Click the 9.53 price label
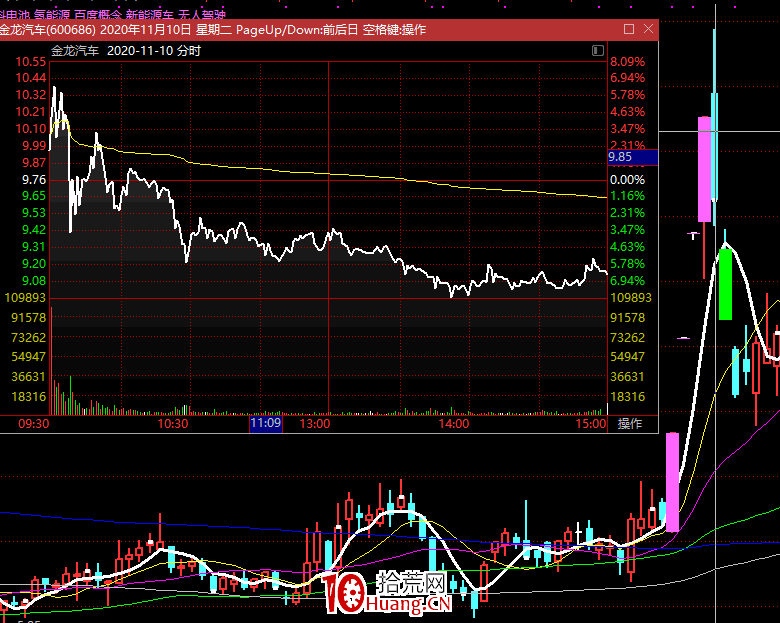 coord(34,213)
